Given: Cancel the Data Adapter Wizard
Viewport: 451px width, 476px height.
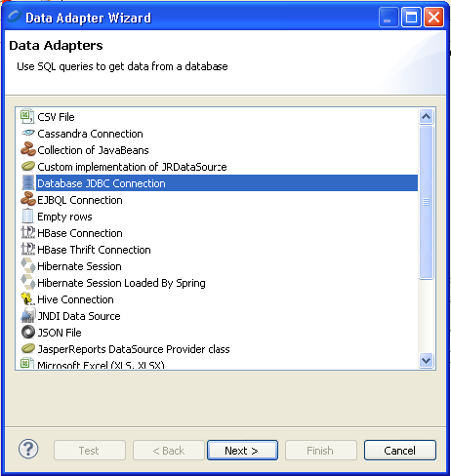Looking at the screenshot, I should pos(400,451).
